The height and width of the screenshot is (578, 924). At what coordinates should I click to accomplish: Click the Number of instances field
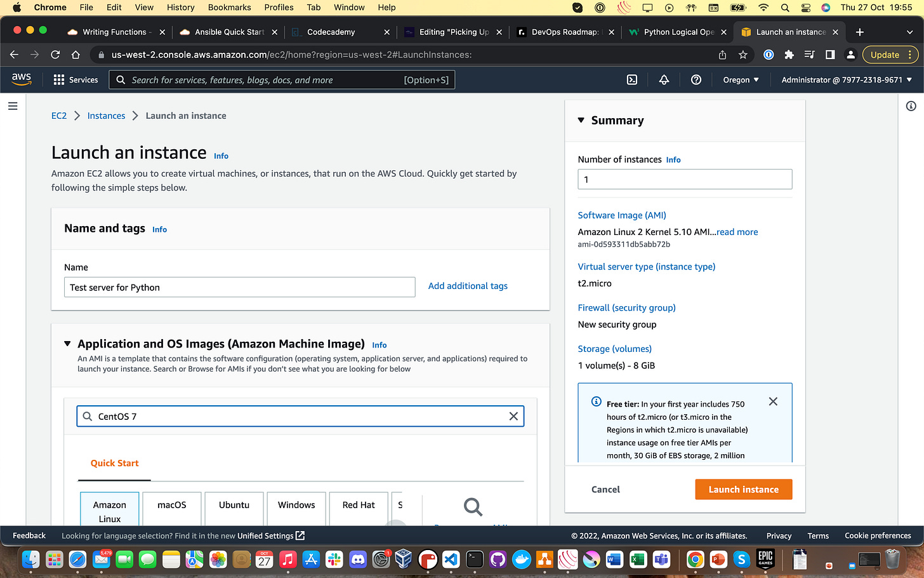pyautogui.click(x=685, y=179)
